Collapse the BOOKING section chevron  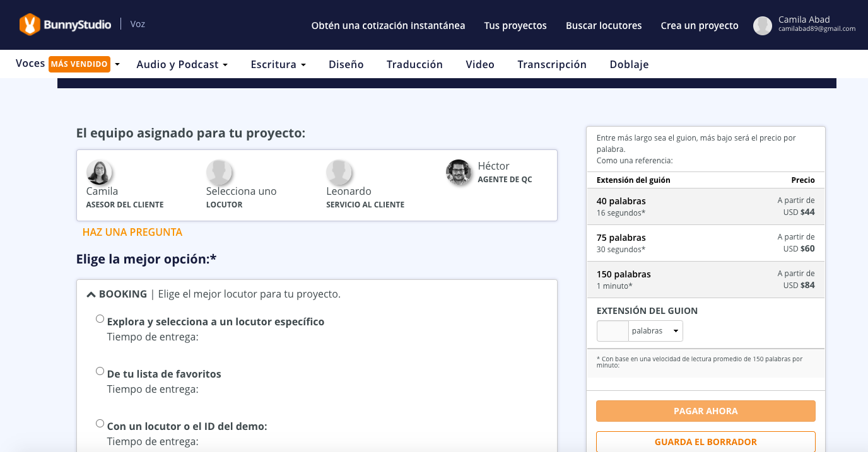tap(91, 294)
